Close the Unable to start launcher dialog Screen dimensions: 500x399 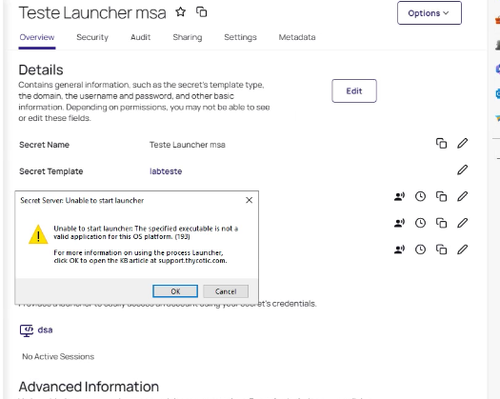(x=249, y=200)
